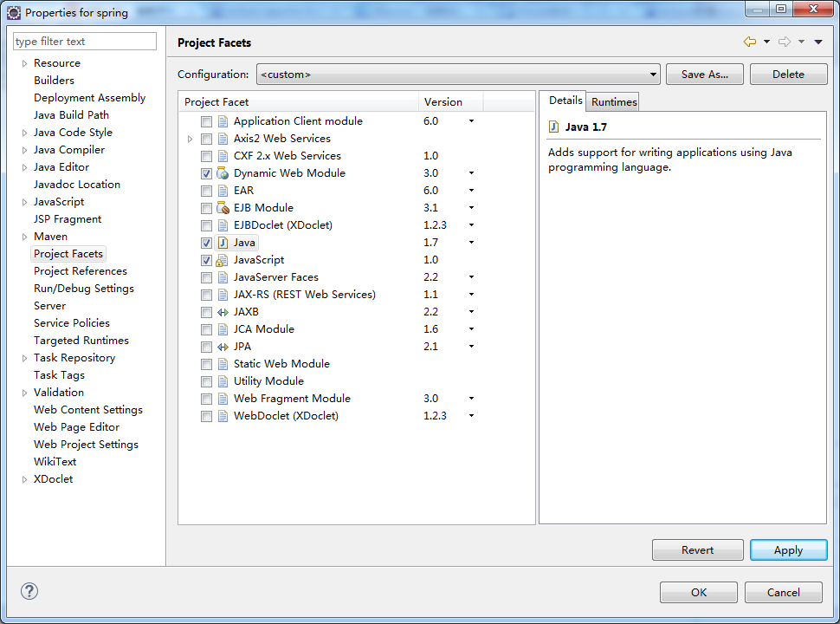Open the view menu triangle at top right
The width and height of the screenshot is (840, 624).
point(818,42)
